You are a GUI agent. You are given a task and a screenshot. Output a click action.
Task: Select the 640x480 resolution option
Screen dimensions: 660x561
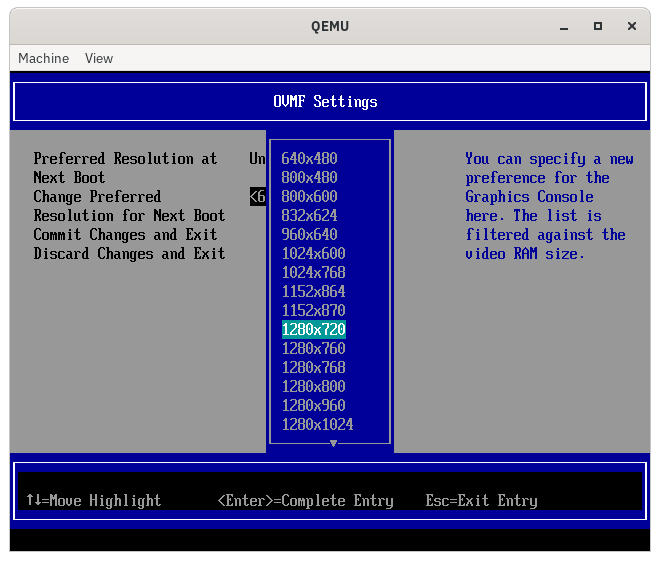[309, 159]
